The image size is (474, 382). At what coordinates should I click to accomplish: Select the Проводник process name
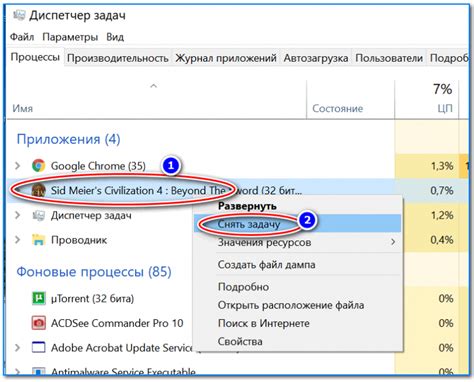(79, 240)
